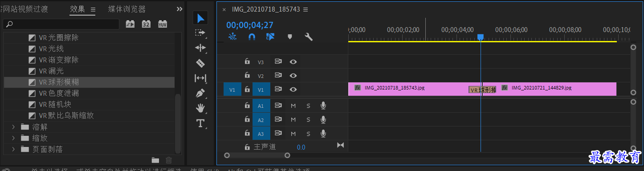The width and height of the screenshot is (644, 171).
Task: Toggle V2 sync lock icon
Action: (x=278, y=75)
